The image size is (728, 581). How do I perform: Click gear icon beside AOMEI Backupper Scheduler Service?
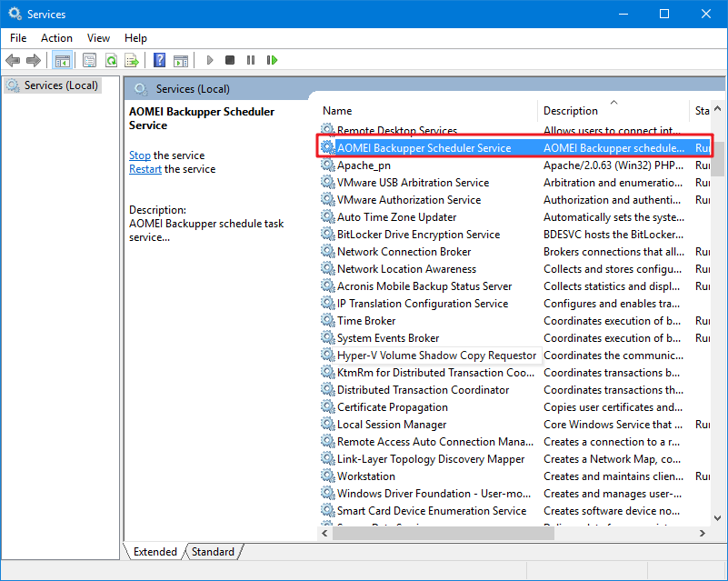[328, 147]
